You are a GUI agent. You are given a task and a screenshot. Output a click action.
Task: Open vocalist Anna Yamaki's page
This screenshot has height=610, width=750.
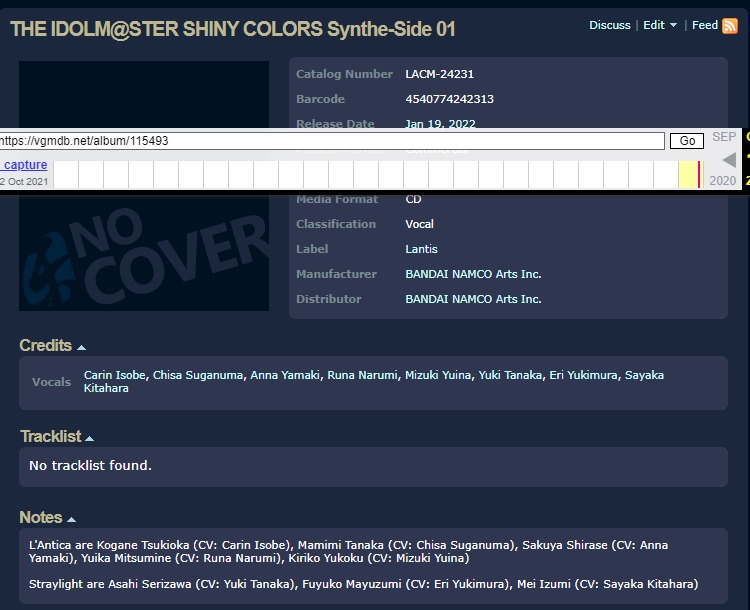tap(285, 375)
